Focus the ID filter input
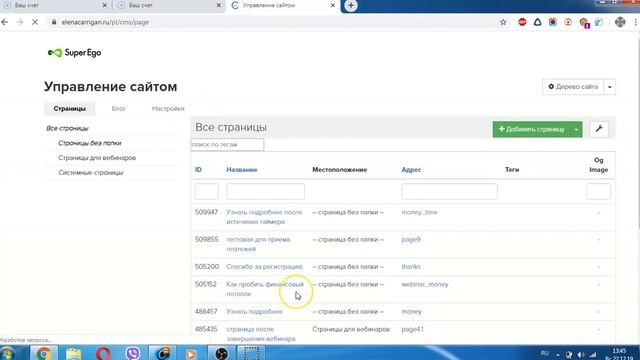The width and height of the screenshot is (640, 360). pos(207,191)
